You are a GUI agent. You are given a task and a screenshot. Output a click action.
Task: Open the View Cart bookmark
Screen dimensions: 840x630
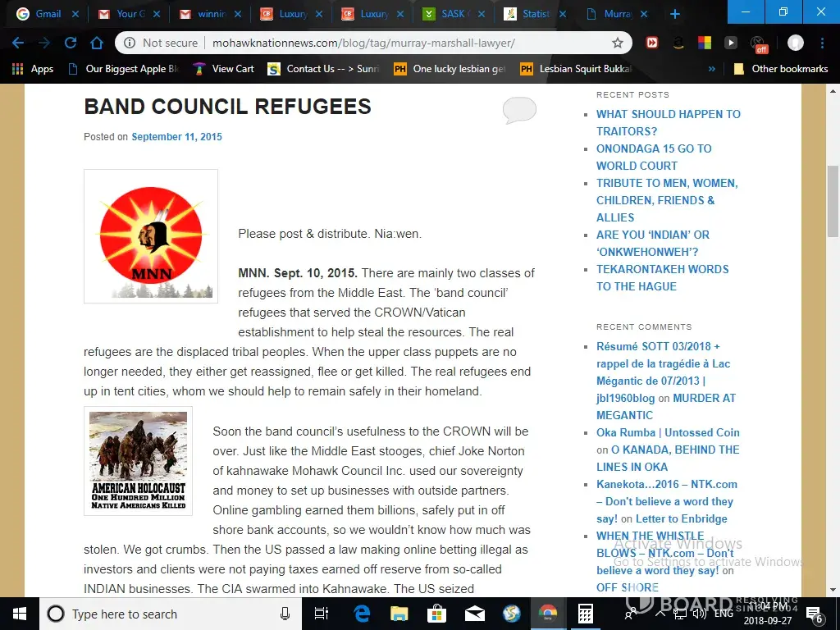(224, 69)
